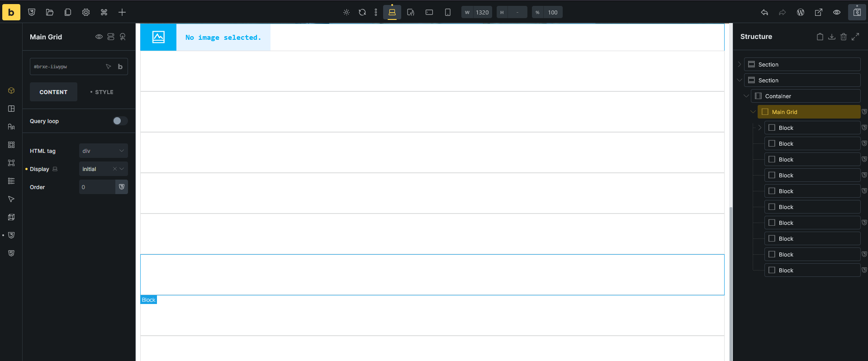This screenshot has width=868, height=361.
Task: Select the 3D cube wireframe icon in sidebar
Action: point(11,217)
